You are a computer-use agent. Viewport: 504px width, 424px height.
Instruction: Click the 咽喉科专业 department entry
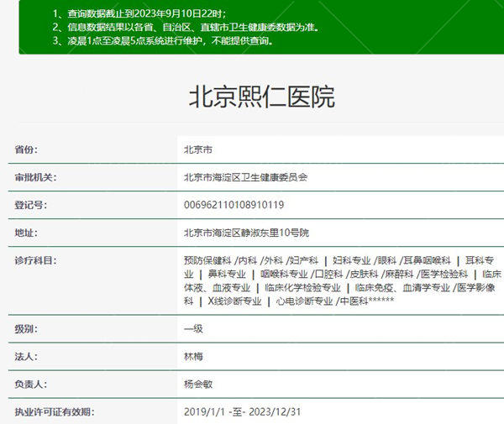click(x=284, y=274)
